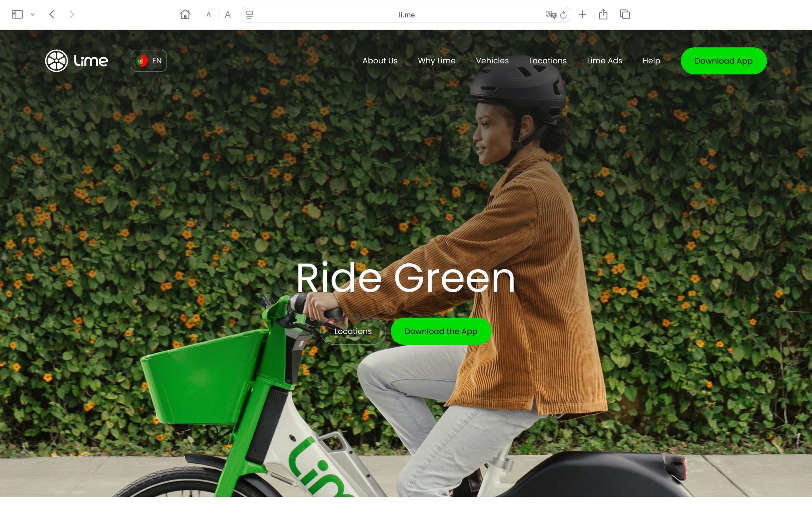The width and height of the screenshot is (812, 507).
Task: Open the Vehicles menu item
Action: click(x=492, y=61)
